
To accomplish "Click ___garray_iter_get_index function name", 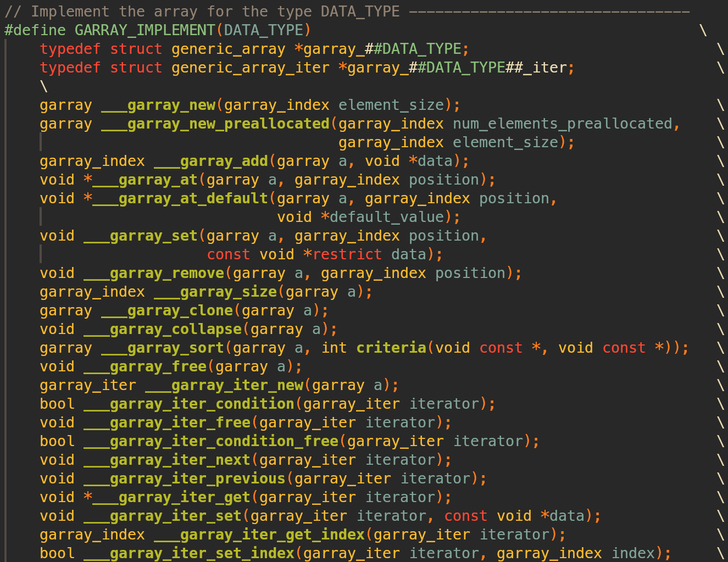I will click(259, 535).
